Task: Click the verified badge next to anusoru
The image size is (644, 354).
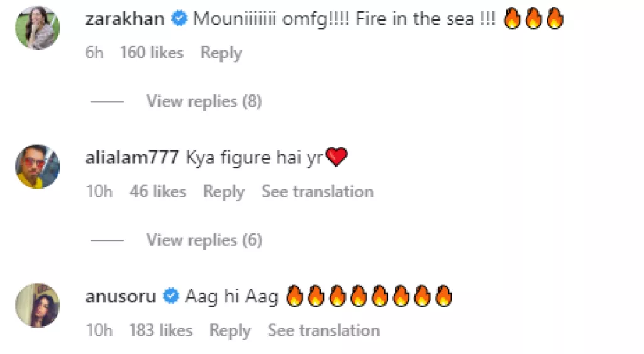Action: tap(170, 297)
